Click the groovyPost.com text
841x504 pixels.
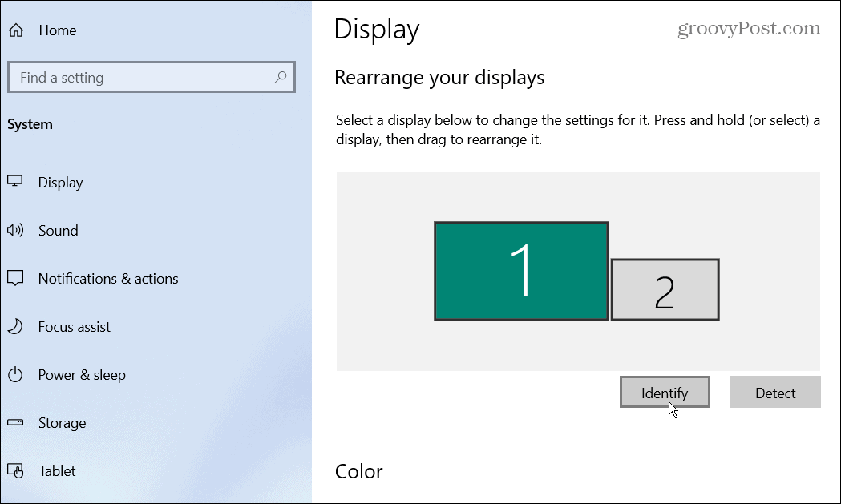pos(750,28)
